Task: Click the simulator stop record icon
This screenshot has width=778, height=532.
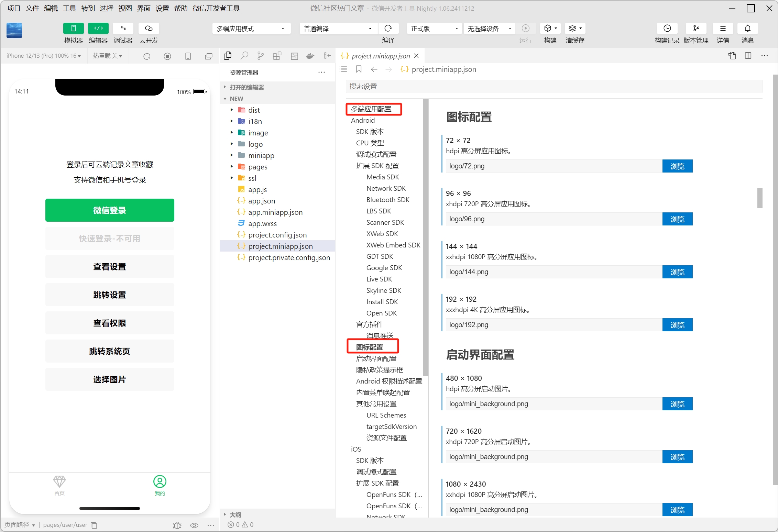Action: 167,56
